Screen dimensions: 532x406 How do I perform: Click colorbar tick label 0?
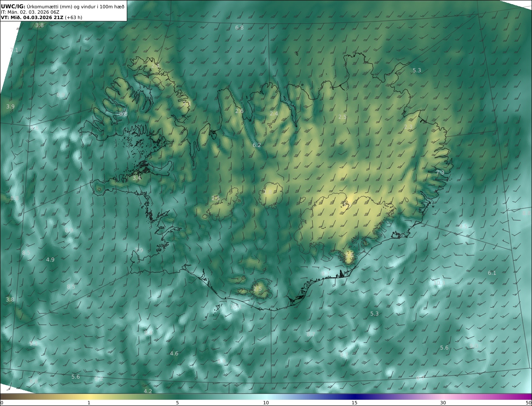(2, 403)
